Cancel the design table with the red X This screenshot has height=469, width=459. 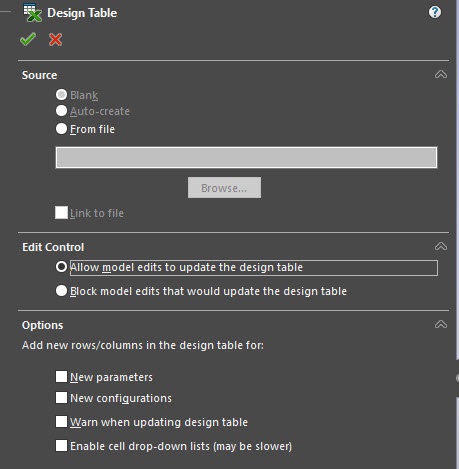[x=55, y=39]
